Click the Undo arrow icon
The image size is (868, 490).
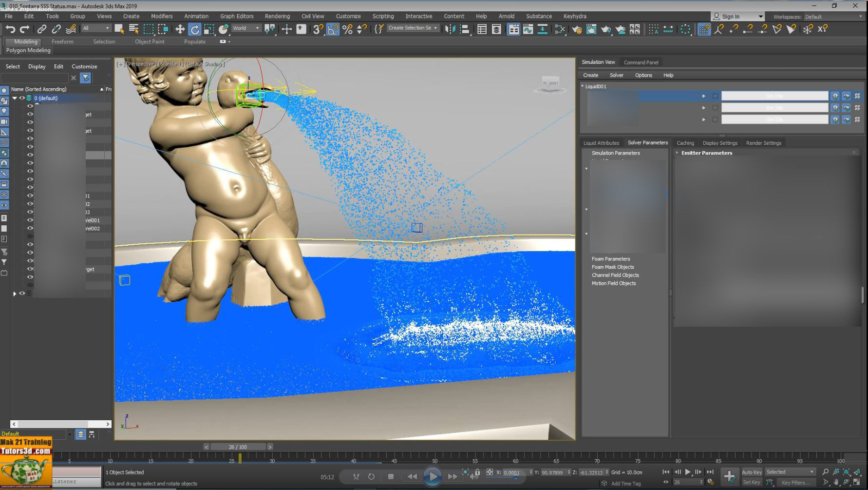click(10, 29)
